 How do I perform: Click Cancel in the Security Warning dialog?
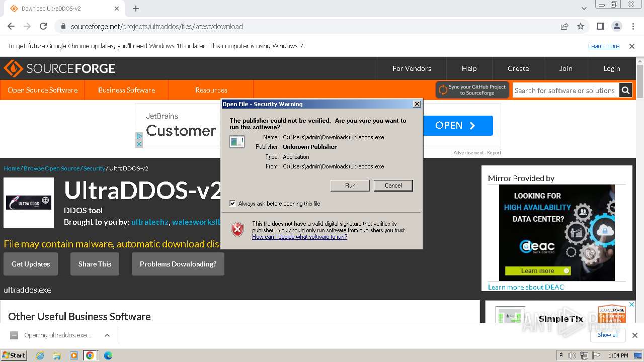393,186
